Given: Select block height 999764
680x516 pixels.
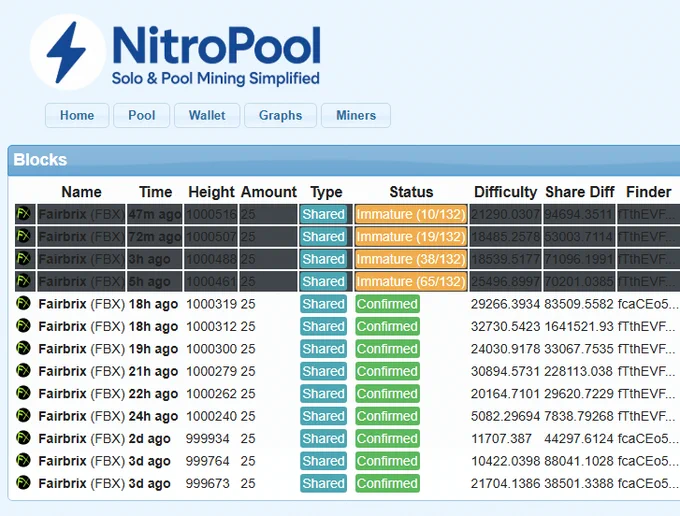Looking at the screenshot, I should click(x=207, y=461).
